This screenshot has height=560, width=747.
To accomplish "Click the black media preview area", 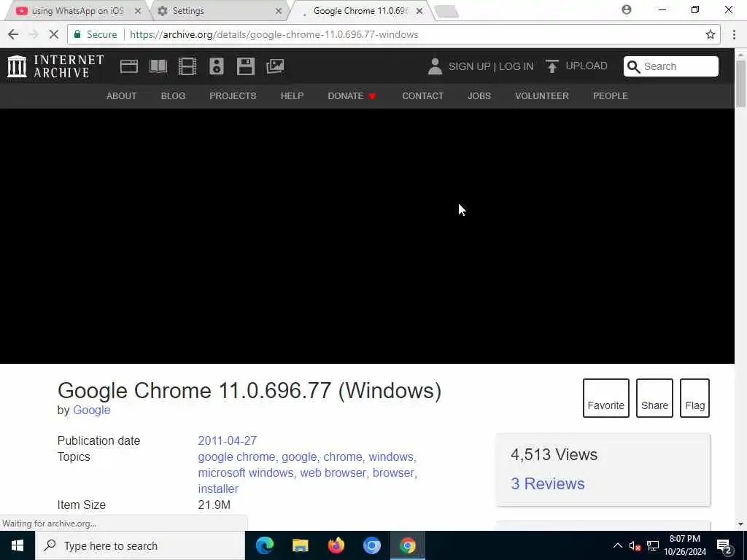I will pos(367,236).
